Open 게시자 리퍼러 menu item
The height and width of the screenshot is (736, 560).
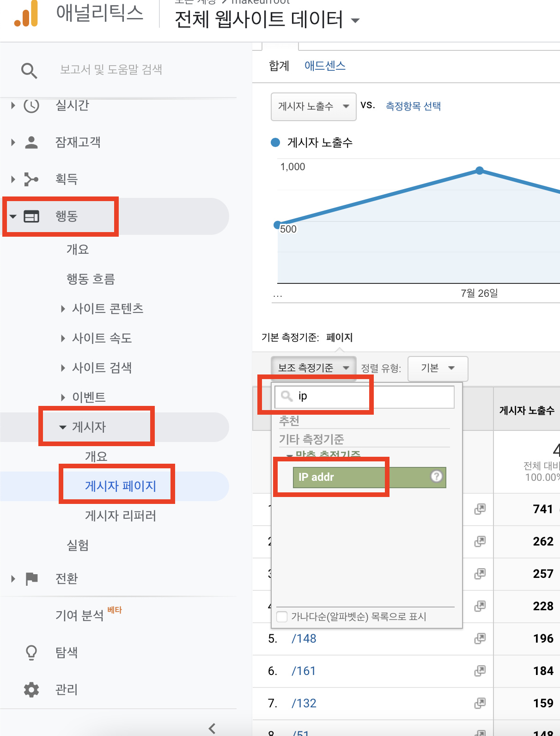(x=121, y=515)
